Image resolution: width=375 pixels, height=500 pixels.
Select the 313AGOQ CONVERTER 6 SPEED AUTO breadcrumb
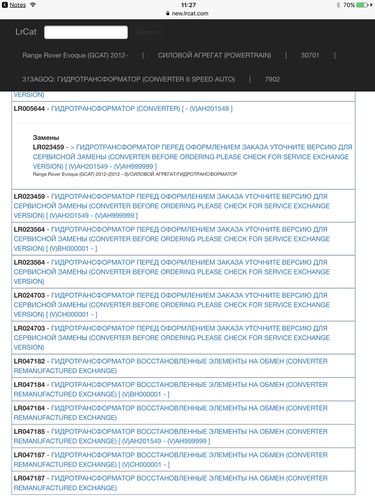click(x=129, y=79)
